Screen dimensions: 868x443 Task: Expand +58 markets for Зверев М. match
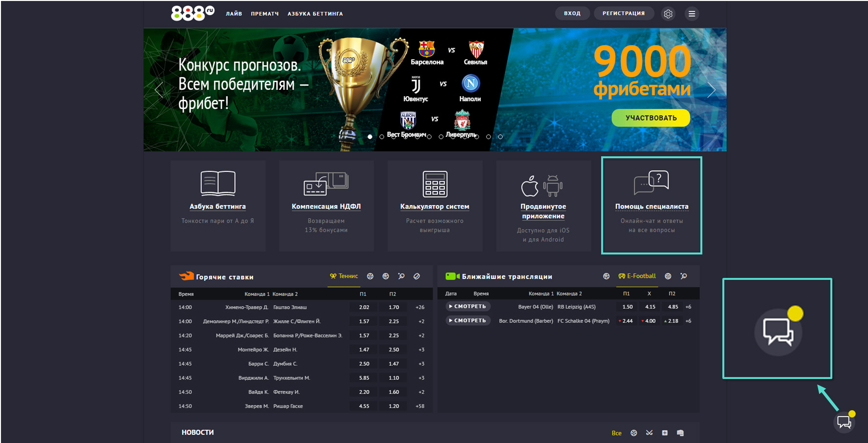tap(420, 406)
